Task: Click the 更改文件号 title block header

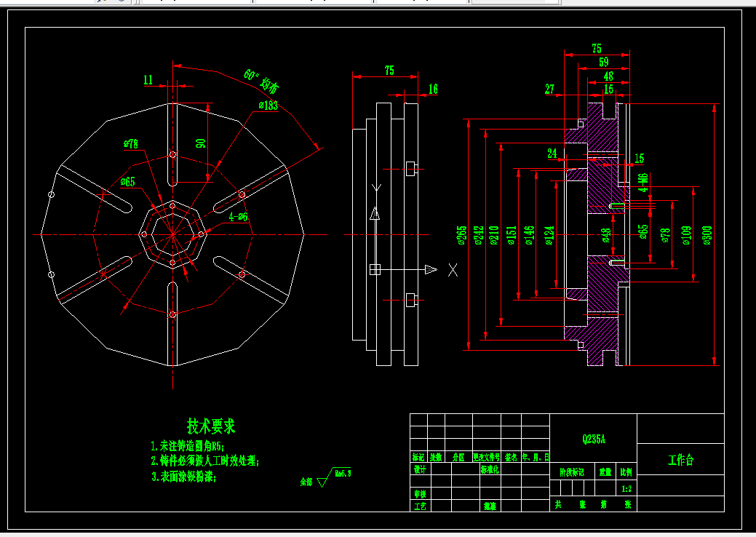Action: pos(487,457)
